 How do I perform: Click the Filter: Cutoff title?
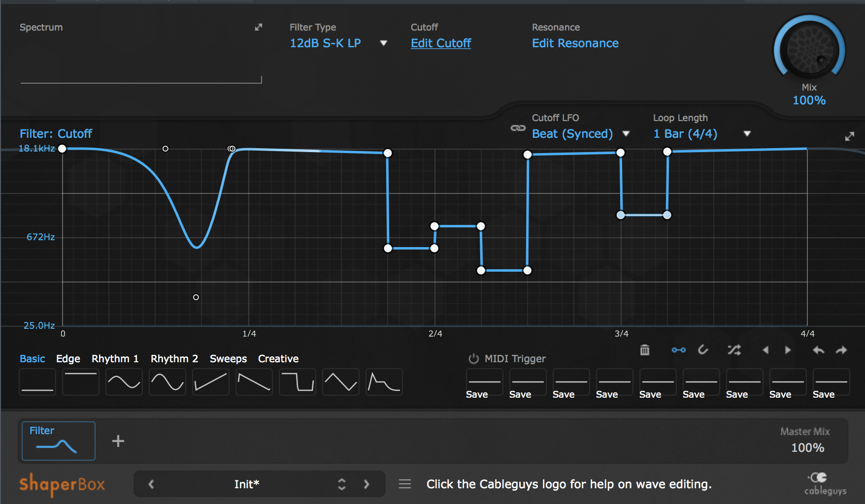coord(56,134)
